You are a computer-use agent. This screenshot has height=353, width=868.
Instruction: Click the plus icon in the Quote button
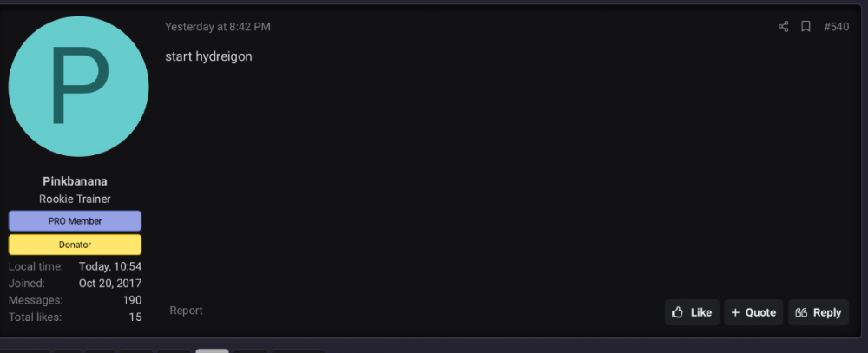(x=735, y=312)
